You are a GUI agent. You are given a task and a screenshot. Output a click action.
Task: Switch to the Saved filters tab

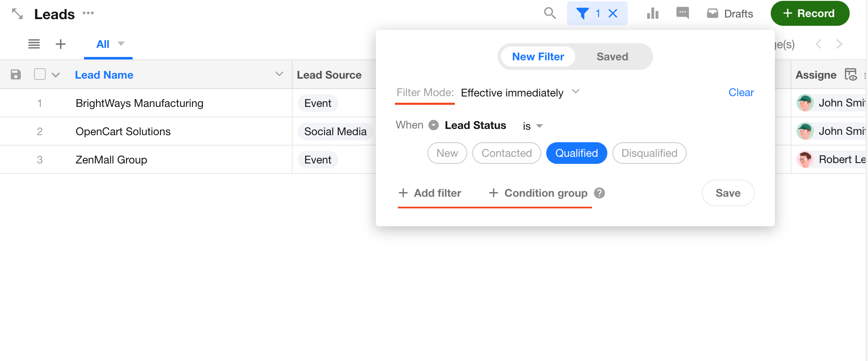coord(612,57)
